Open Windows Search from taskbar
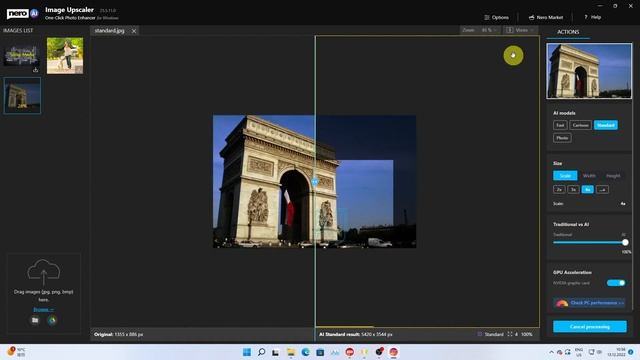The width and height of the screenshot is (640, 360). [x=261, y=352]
